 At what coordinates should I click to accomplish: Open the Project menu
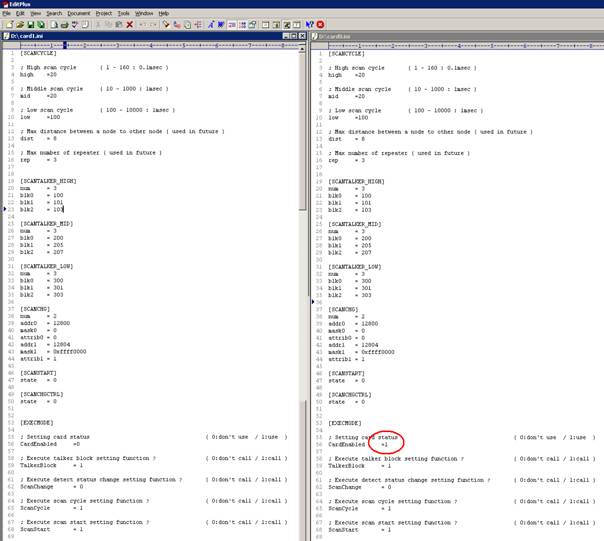tap(104, 13)
